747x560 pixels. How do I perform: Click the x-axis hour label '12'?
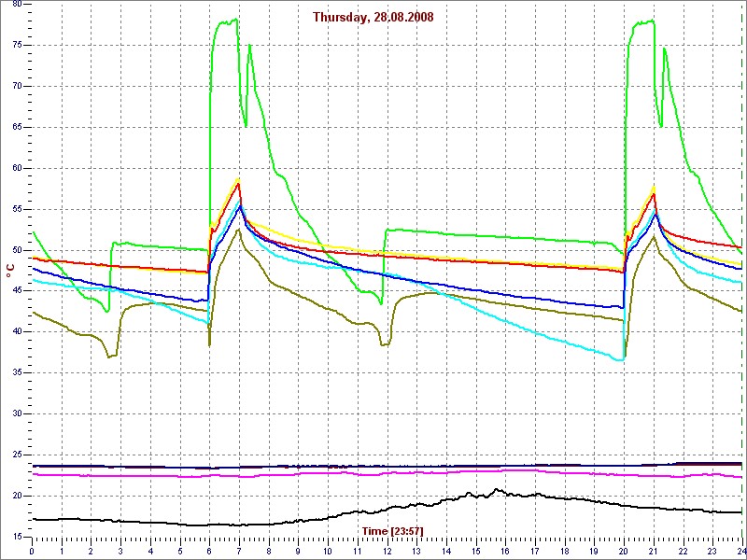387,551
